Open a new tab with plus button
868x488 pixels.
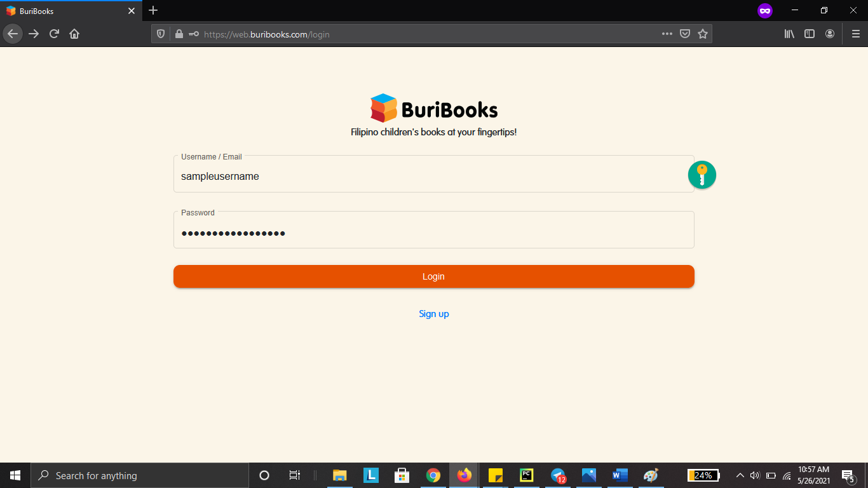pos(153,10)
